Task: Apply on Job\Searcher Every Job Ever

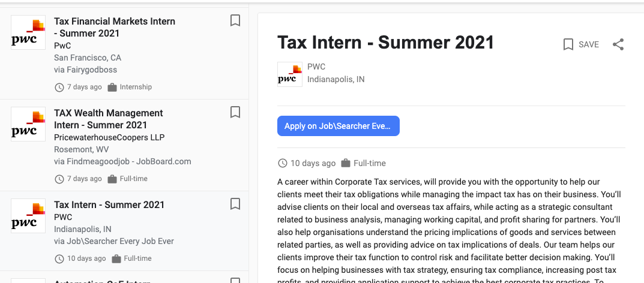Action: [x=338, y=126]
